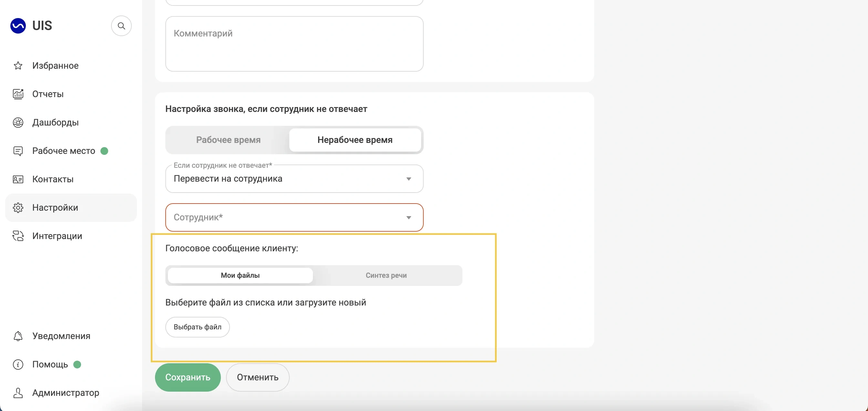Expand the Если сотрудник не отвечает dropdown
The height and width of the screenshot is (411, 868).
click(294, 179)
